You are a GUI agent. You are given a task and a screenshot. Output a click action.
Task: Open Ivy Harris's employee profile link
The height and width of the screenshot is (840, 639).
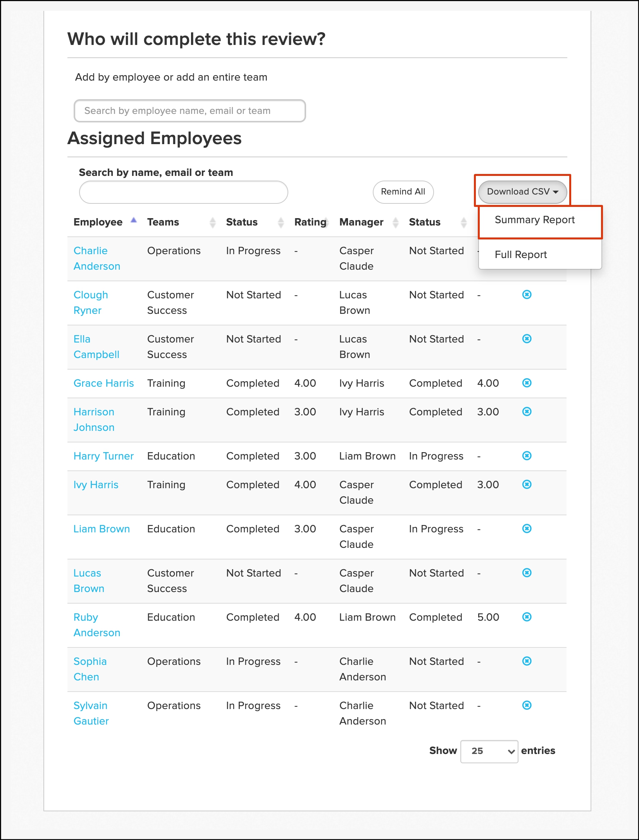[x=96, y=485]
